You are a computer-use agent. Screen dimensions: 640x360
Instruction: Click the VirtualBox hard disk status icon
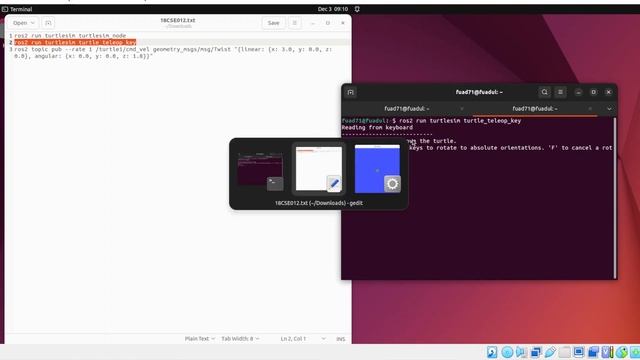492,352
